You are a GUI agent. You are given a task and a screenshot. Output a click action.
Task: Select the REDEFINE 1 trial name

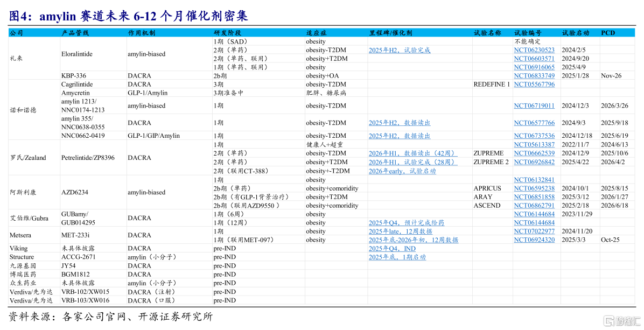click(x=491, y=85)
